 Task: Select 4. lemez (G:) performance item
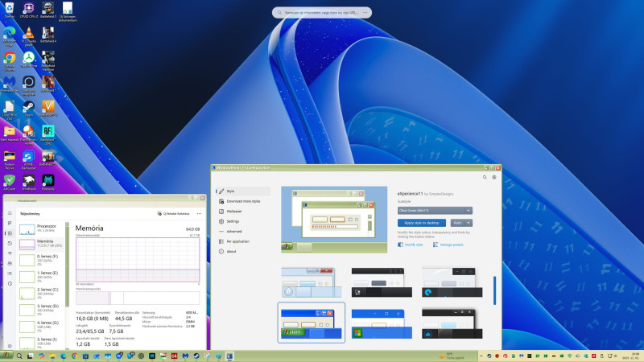41,327
